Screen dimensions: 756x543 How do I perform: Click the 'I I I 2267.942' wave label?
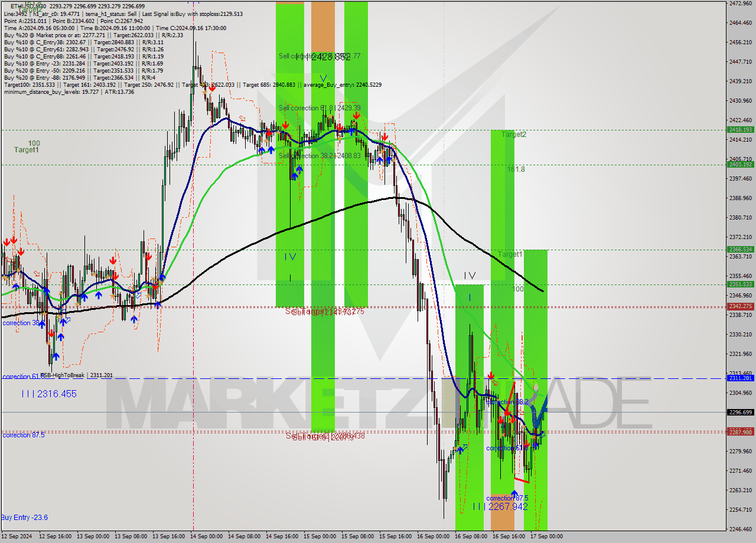click(x=500, y=507)
